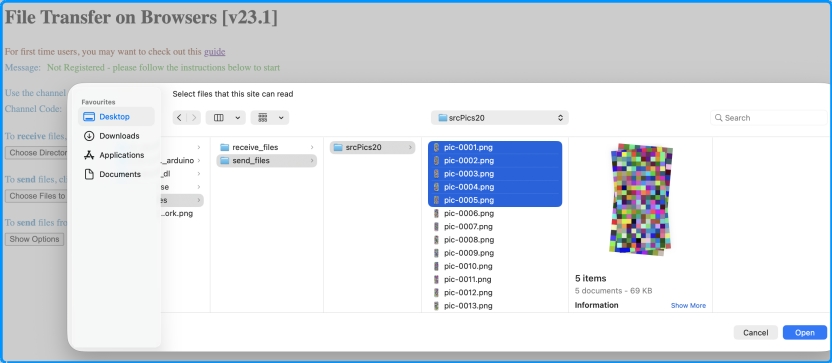This screenshot has height=363, width=832.
Task: Go forward with the right arrow button
Action: coord(194,118)
